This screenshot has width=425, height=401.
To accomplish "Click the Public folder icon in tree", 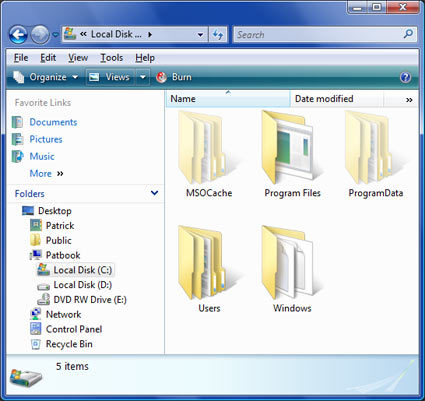I will pyautogui.click(x=36, y=240).
